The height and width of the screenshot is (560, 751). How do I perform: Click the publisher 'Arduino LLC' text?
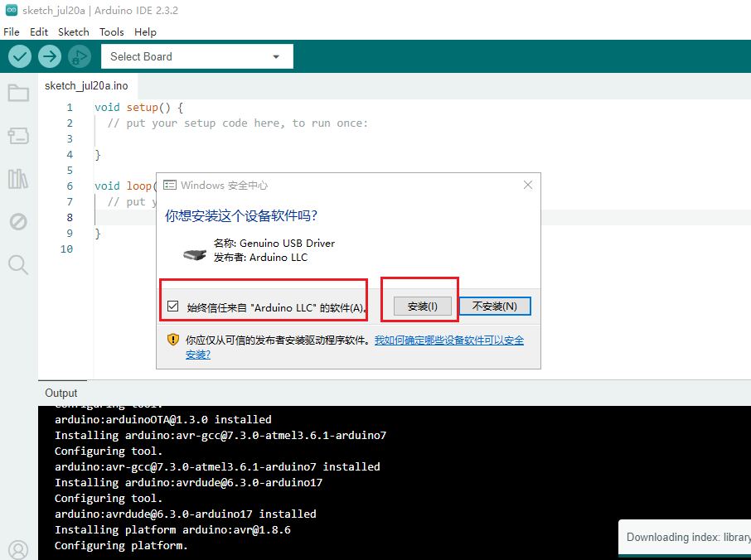[x=279, y=258]
